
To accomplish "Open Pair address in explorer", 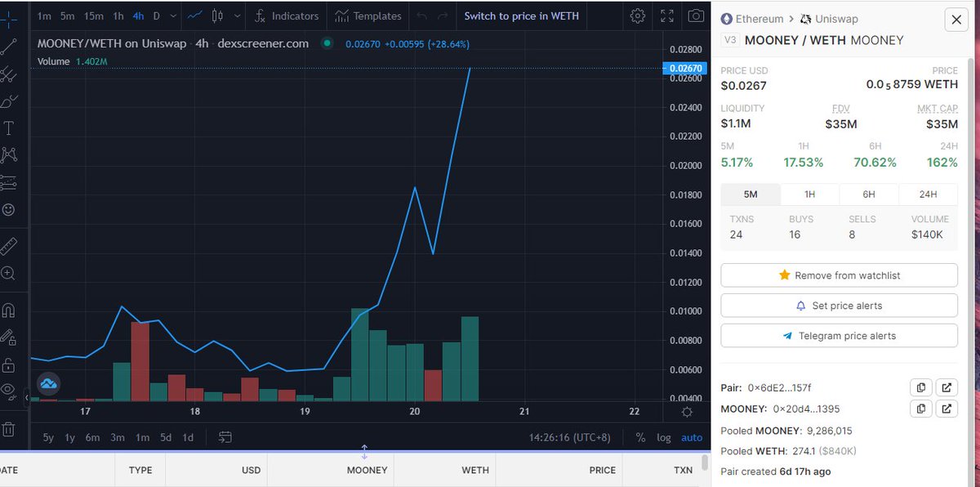I will coord(947,387).
